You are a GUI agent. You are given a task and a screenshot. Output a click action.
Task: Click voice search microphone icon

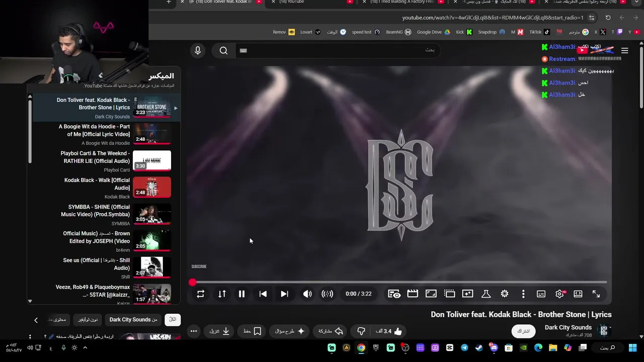(x=198, y=50)
